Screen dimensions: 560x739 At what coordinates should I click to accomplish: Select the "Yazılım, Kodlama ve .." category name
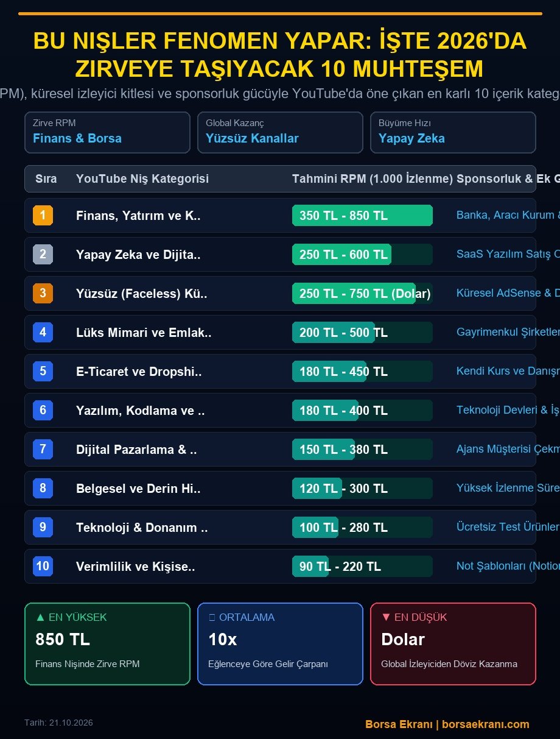[x=140, y=411]
